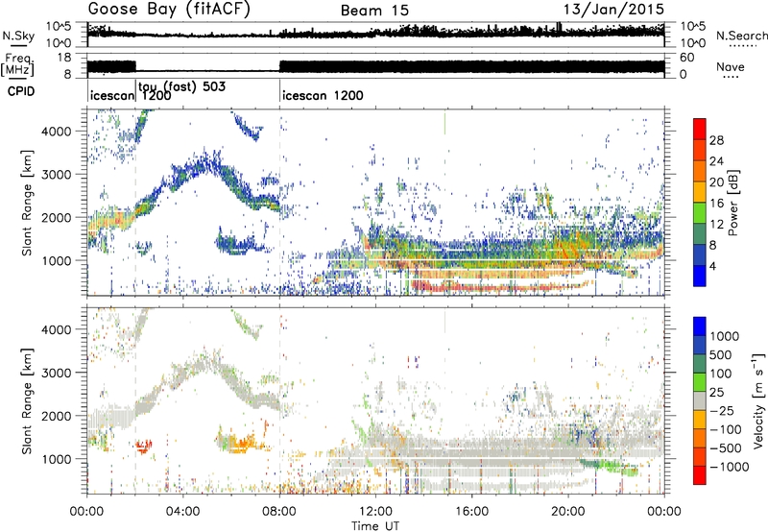Select the top blue Velocity colorbar segment
The width and height of the screenshot is (768, 532).
[700, 326]
